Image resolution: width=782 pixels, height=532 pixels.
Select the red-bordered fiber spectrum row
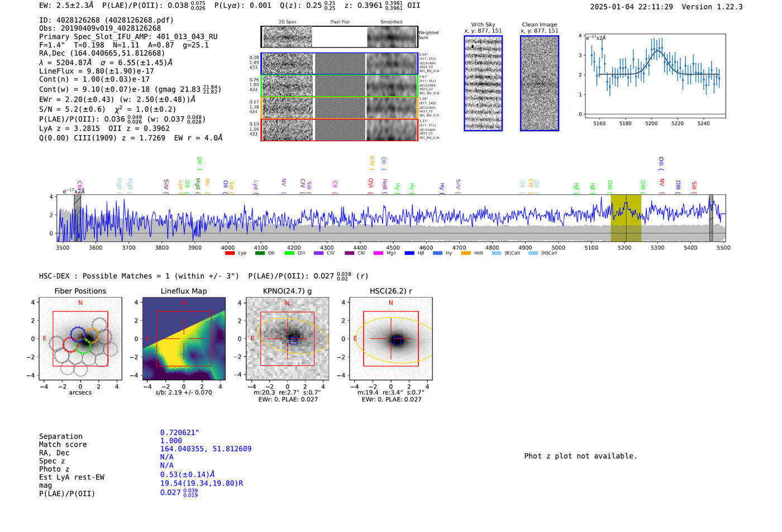point(339,130)
